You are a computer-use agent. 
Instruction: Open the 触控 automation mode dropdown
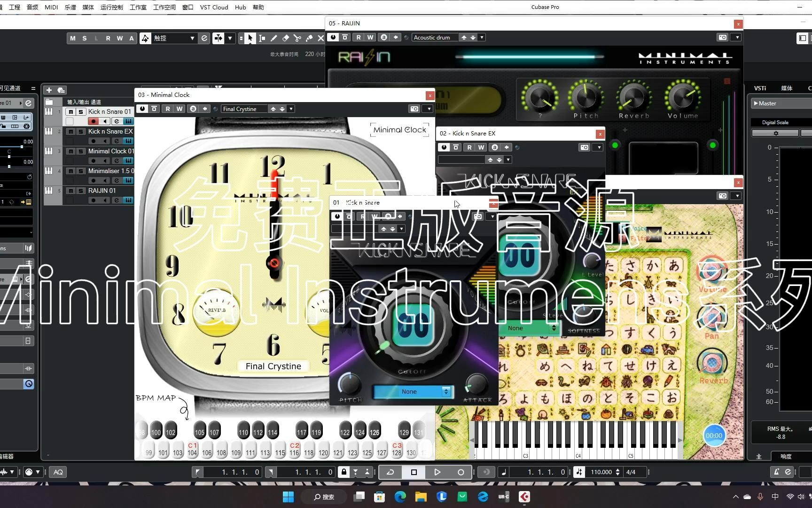coord(174,38)
